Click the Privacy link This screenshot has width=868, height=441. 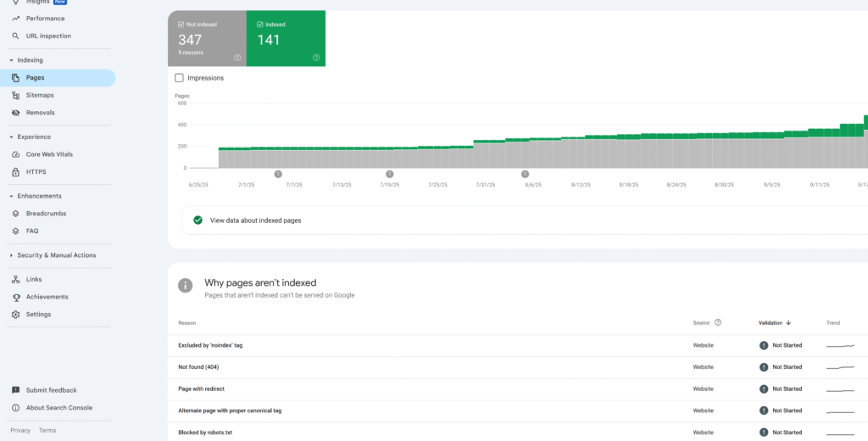point(20,431)
